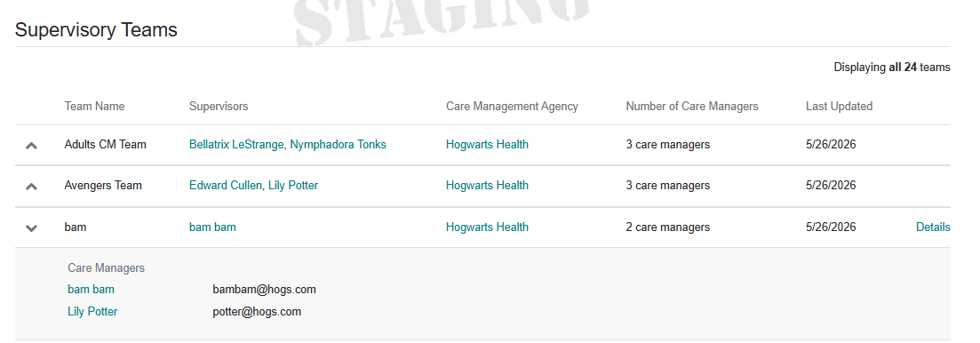Screen dimensions: 980x343
Task: Open bam bam supervisor link
Action: (x=212, y=227)
